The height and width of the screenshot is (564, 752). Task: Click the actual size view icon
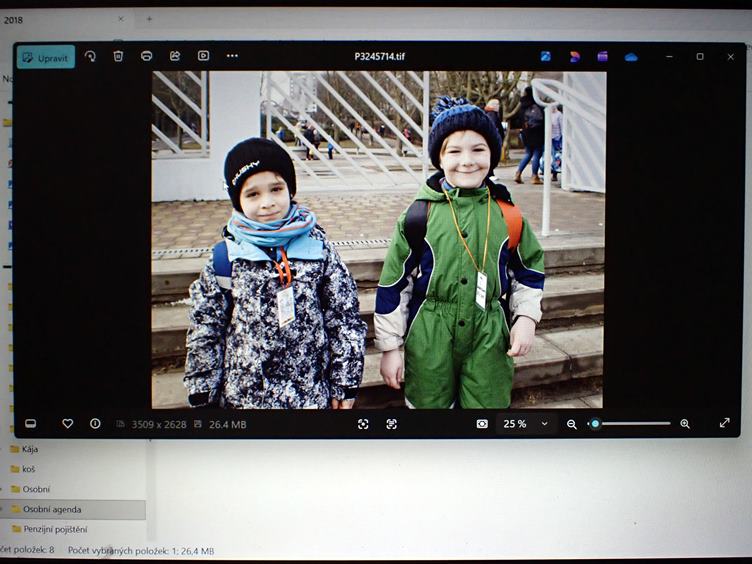tap(391, 424)
